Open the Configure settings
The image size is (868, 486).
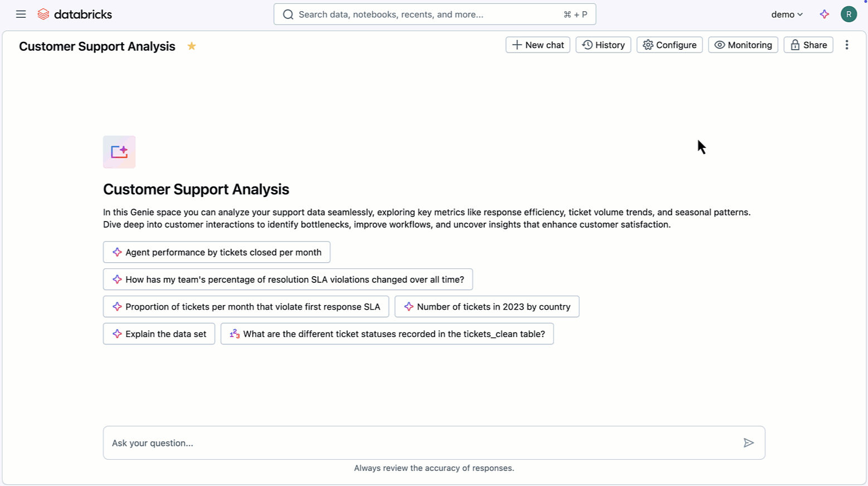pyautogui.click(x=669, y=45)
